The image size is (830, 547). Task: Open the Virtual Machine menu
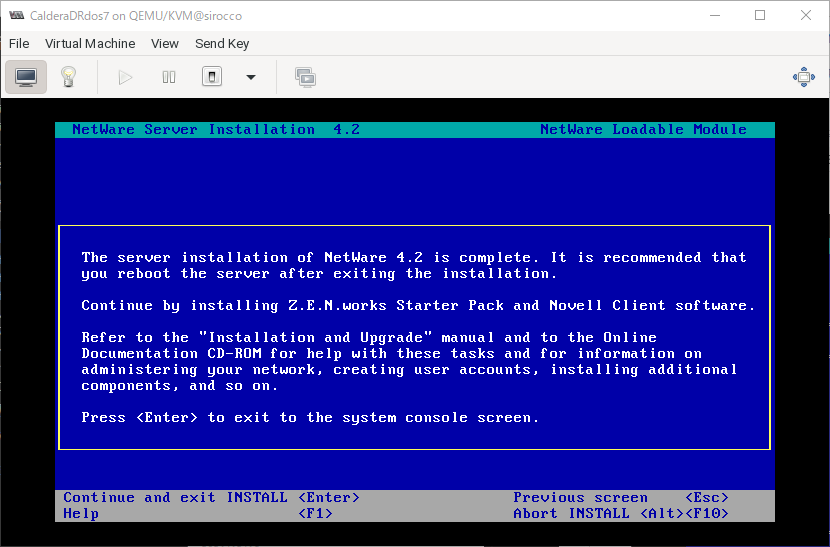(x=90, y=43)
